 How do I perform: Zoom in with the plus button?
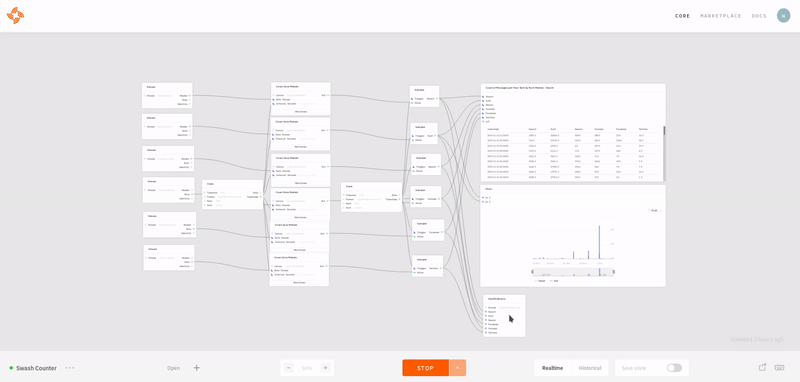325,368
